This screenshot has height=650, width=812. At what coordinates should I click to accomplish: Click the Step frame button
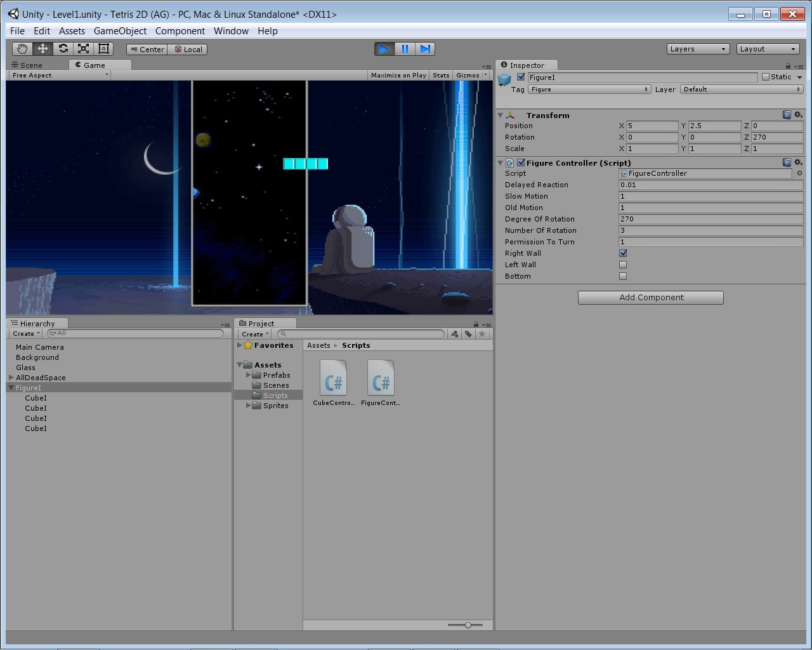click(x=425, y=49)
